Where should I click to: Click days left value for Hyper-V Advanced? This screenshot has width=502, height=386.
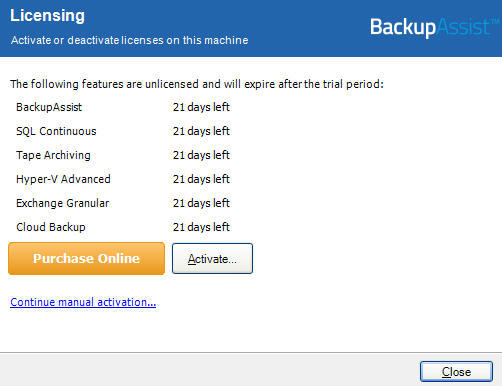coord(201,179)
